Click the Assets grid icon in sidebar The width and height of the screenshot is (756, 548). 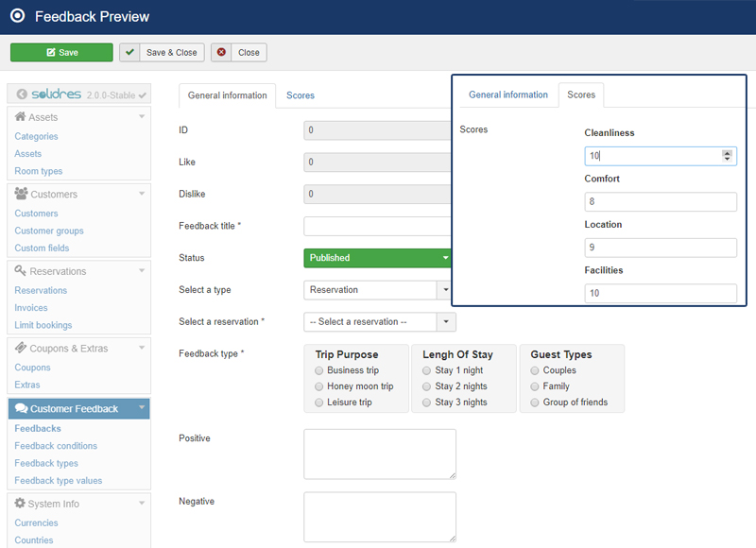(22, 116)
